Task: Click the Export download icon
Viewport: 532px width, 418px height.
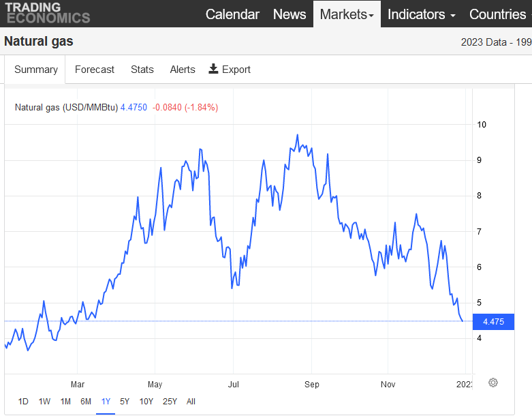Action: click(213, 69)
